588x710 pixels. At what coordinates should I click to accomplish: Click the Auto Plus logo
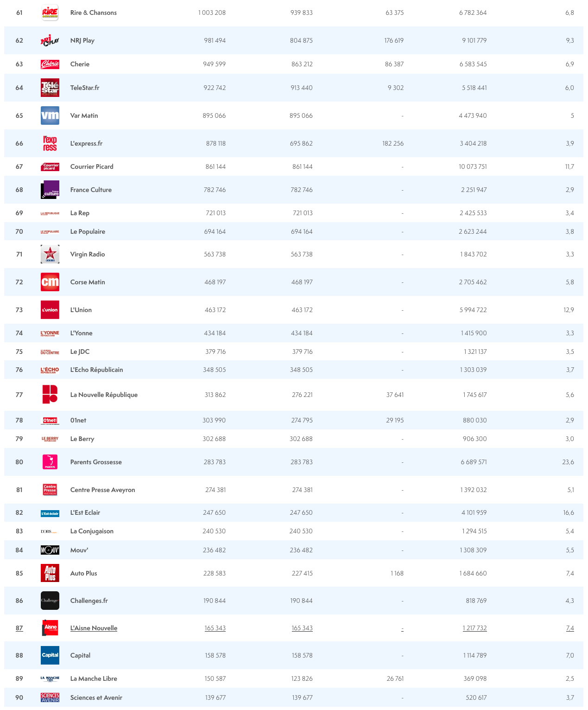coord(50,573)
